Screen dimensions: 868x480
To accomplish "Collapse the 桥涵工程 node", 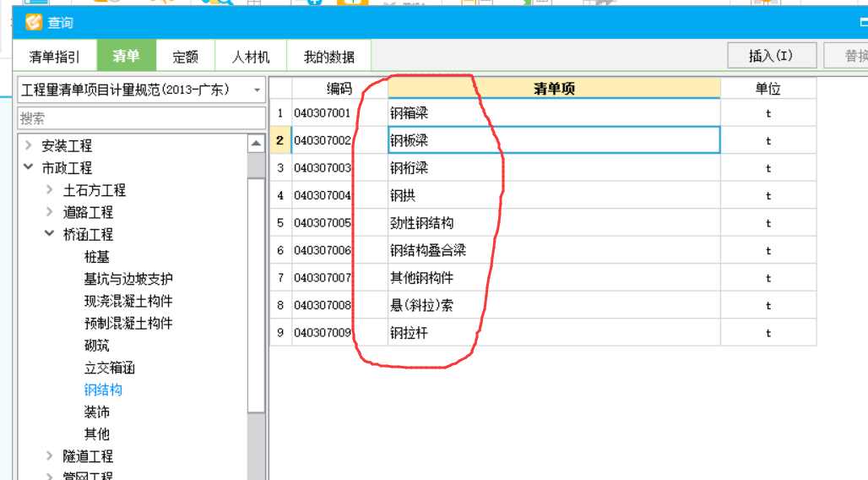I will click(x=50, y=233).
